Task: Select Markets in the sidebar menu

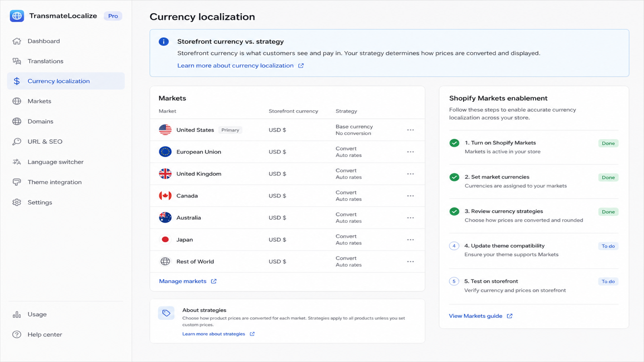Action: 66,101
